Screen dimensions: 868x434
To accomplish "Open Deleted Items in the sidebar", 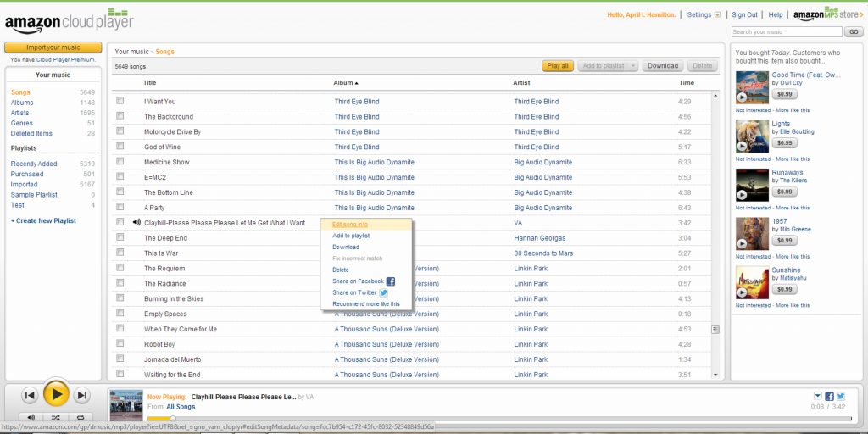I will (31, 133).
